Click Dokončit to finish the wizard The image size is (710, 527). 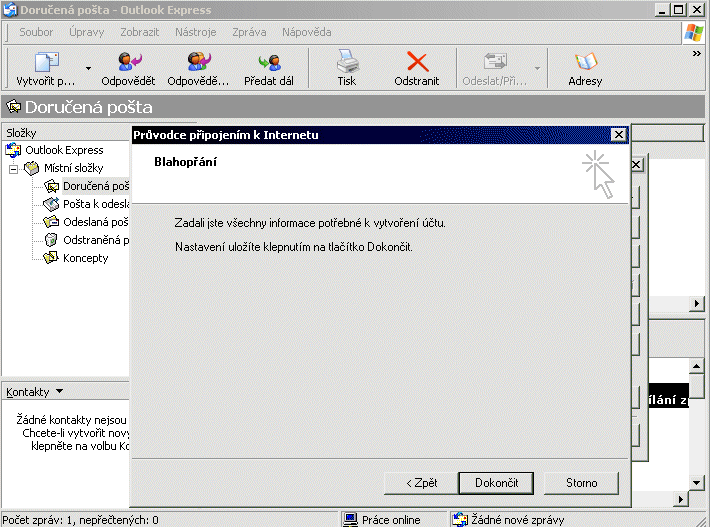[496, 483]
